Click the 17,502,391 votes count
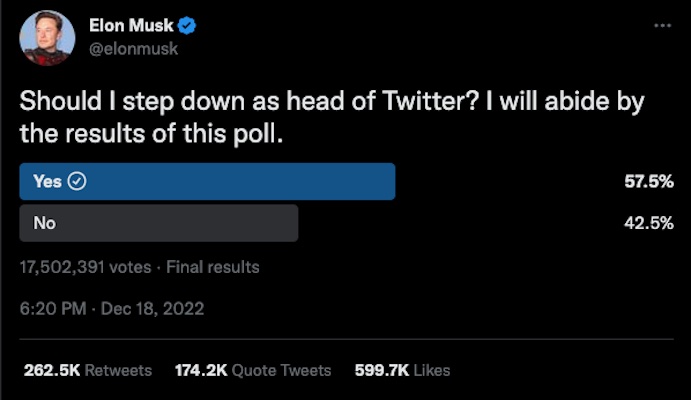Screen dimensions: 691x400 pos(85,267)
